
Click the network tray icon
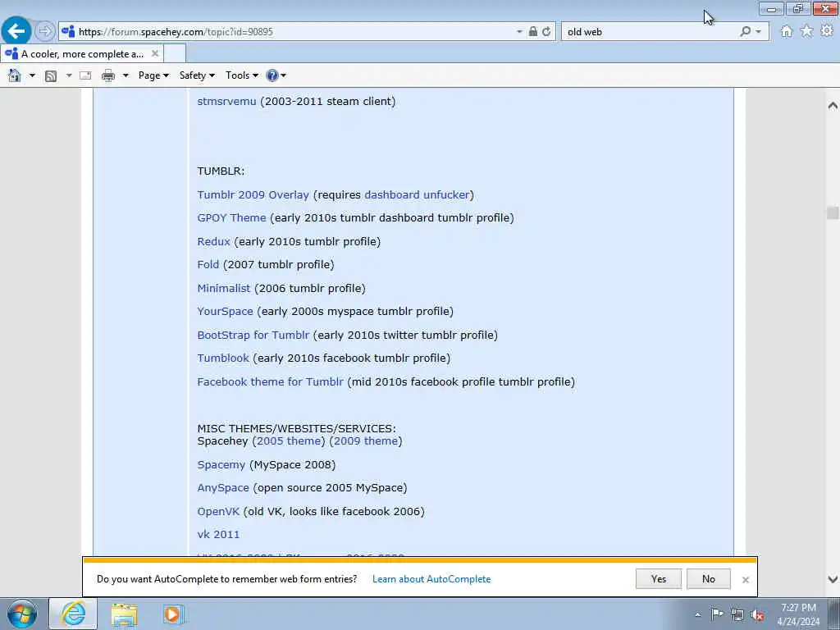pos(737,615)
